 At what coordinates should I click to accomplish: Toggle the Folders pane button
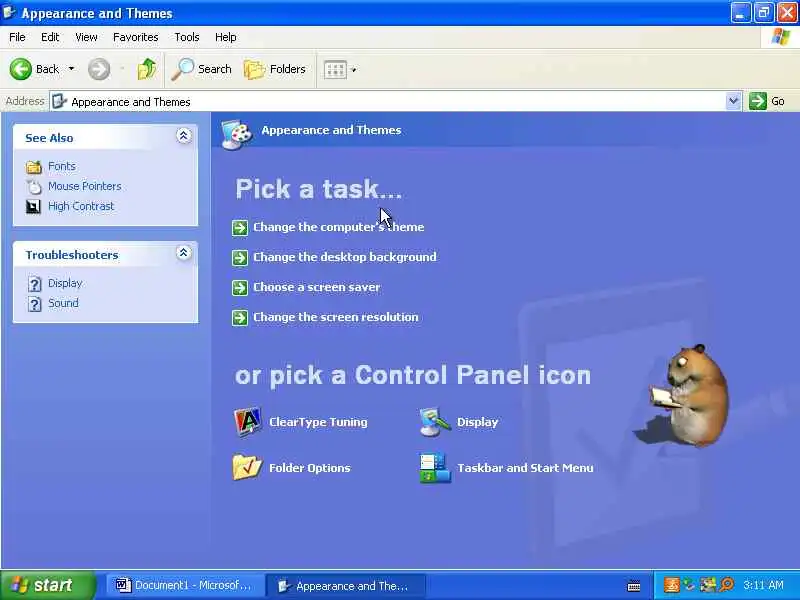tap(274, 69)
